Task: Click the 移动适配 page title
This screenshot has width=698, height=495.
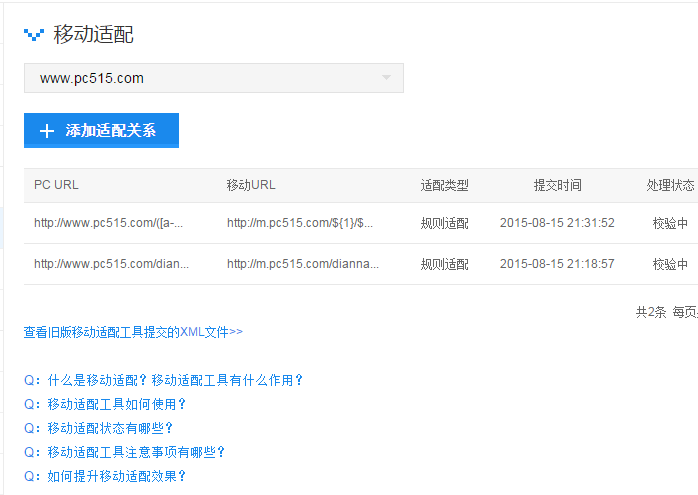Action: [93, 34]
